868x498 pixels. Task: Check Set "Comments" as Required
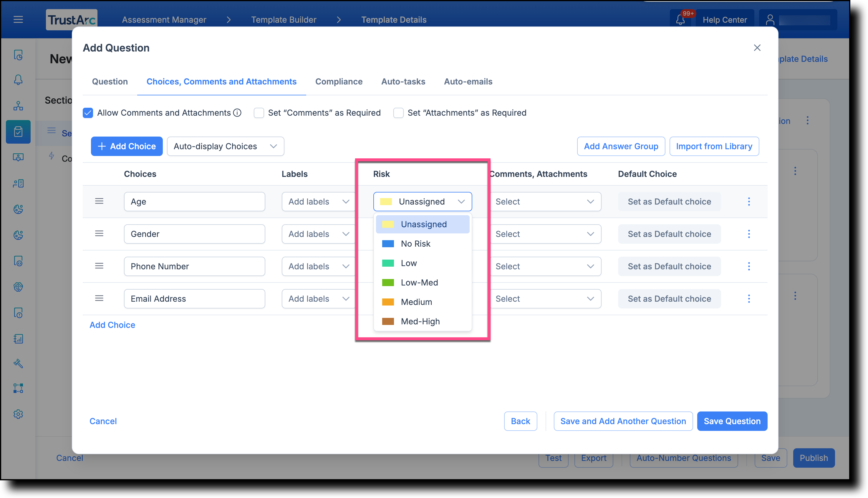click(259, 112)
